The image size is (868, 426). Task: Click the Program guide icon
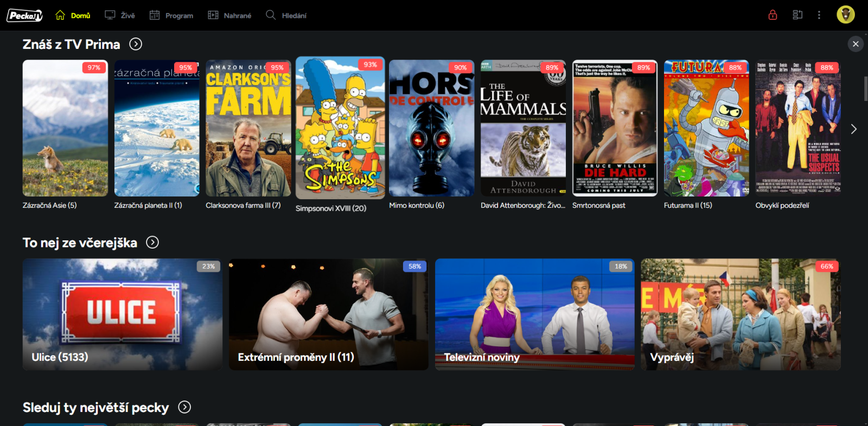pos(155,15)
